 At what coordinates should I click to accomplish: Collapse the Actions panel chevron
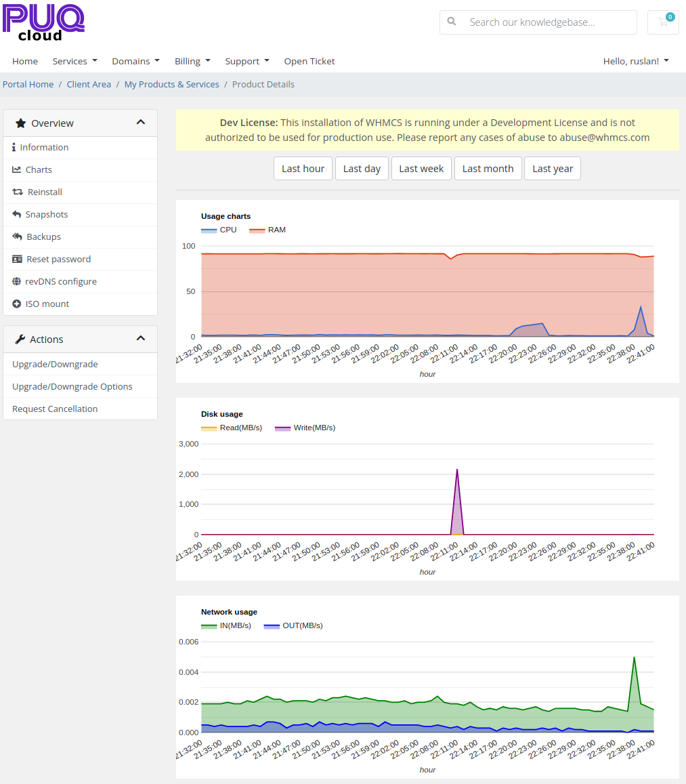point(141,339)
